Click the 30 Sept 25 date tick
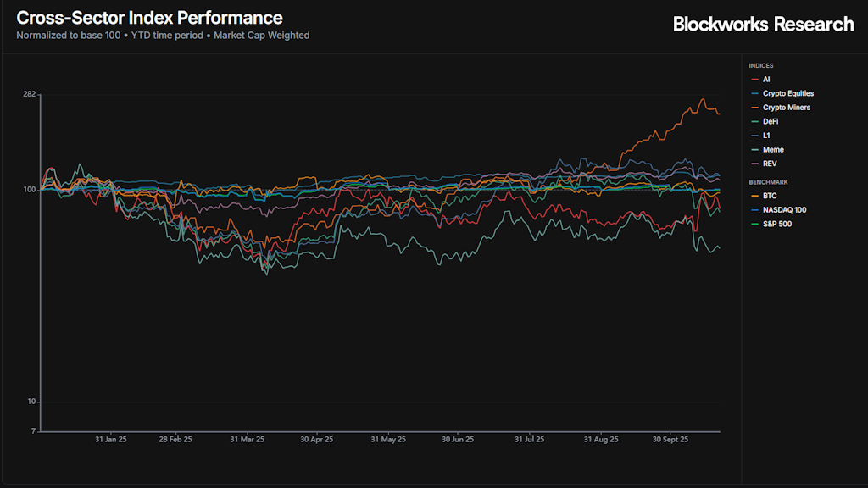 (670, 441)
